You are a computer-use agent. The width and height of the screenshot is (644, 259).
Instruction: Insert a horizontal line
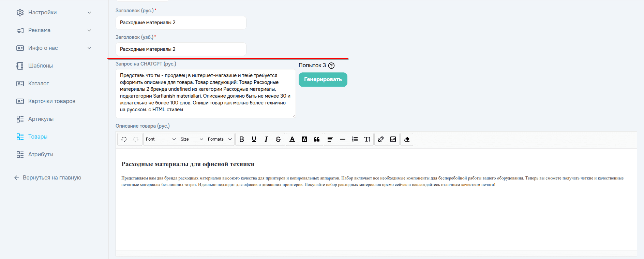pos(343,139)
